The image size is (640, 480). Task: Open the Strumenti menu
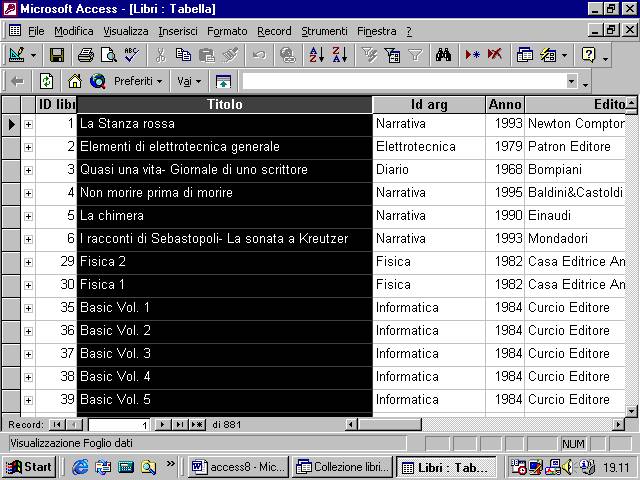(324, 31)
